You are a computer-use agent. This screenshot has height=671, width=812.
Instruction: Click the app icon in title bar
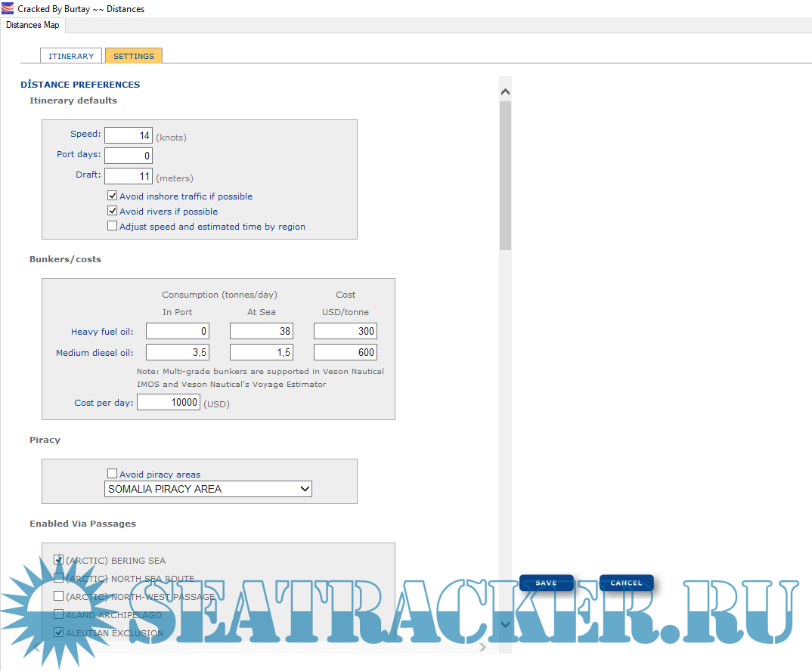[x=8, y=9]
